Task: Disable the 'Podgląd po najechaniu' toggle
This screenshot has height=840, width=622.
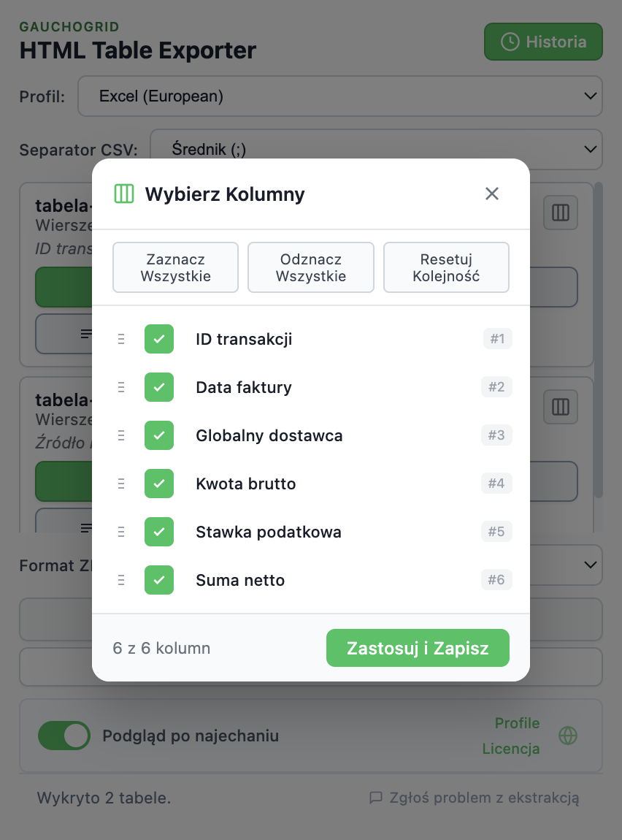Action: (x=64, y=736)
